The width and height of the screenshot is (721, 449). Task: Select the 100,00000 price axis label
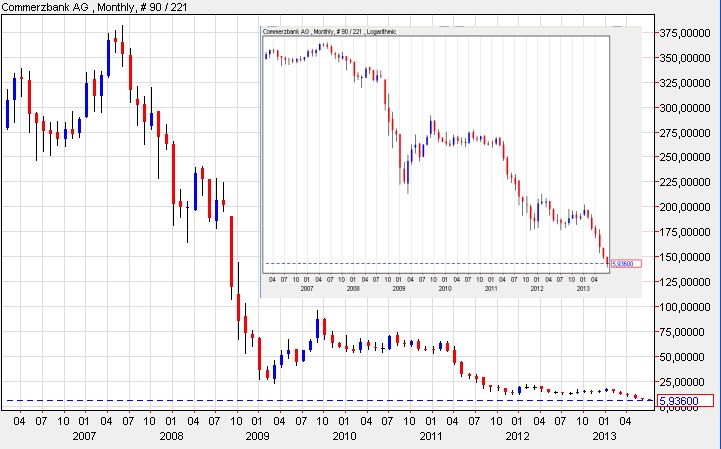[x=685, y=307]
